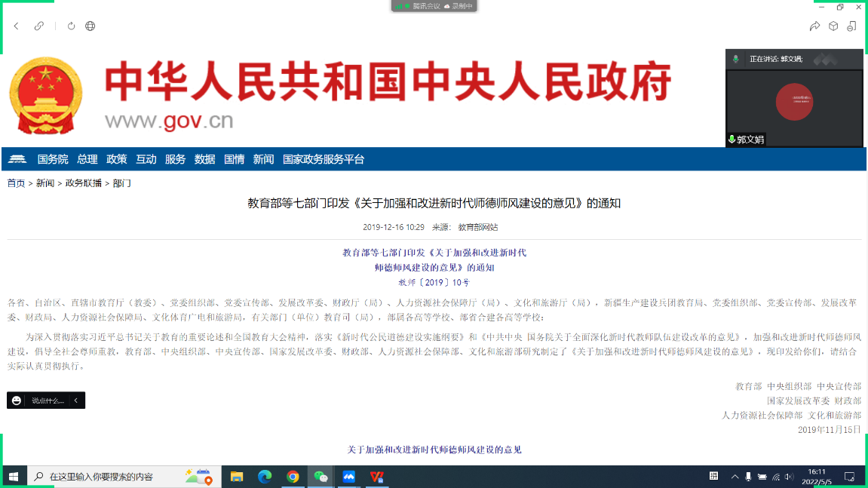Open the 国务院 navigation menu item
The width and height of the screenshot is (868, 488).
[53, 159]
